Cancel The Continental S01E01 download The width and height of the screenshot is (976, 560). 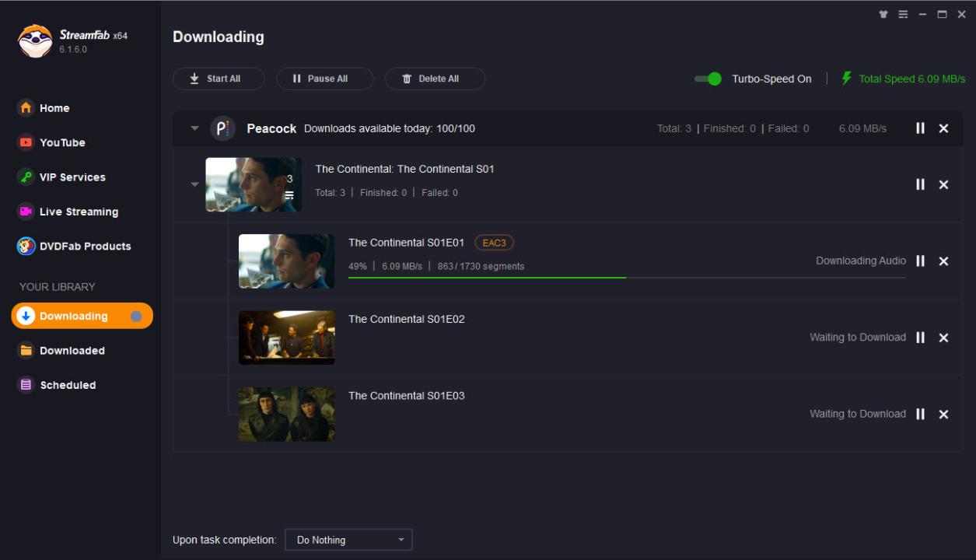coord(943,261)
